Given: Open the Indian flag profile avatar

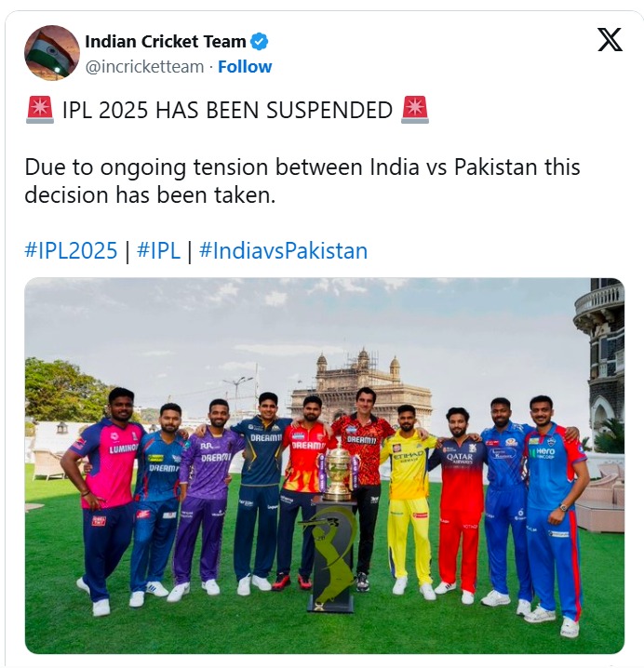Looking at the screenshot, I should (x=52, y=53).
